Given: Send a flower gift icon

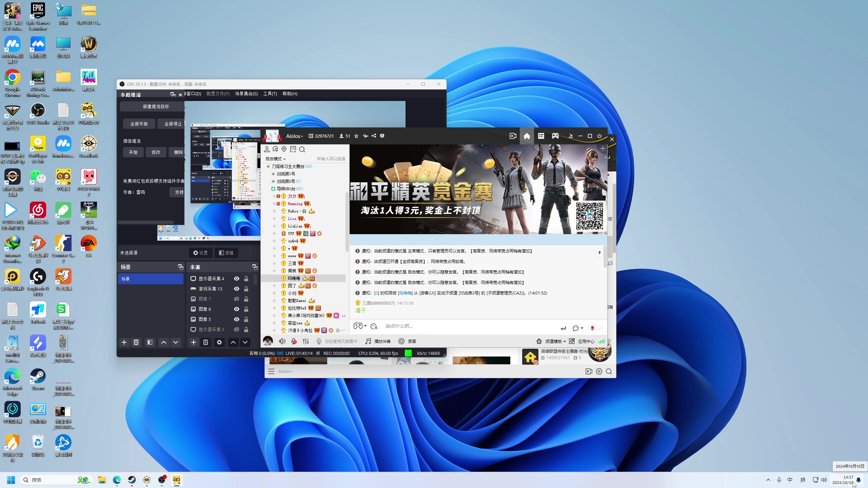Looking at the screenshot, I should coord(592,328).
